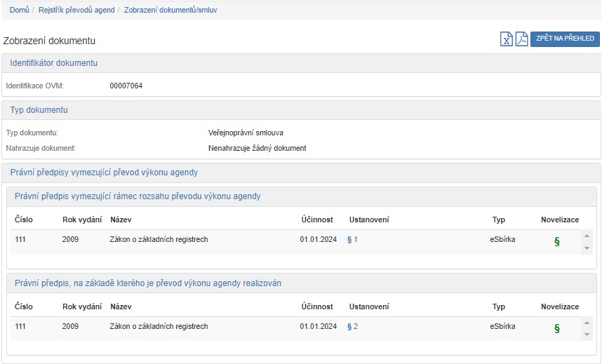Open Rejstřík převodů agend breadcrumb link
The height and width of the screenshot is (364, 602).
tap(76, 10)
